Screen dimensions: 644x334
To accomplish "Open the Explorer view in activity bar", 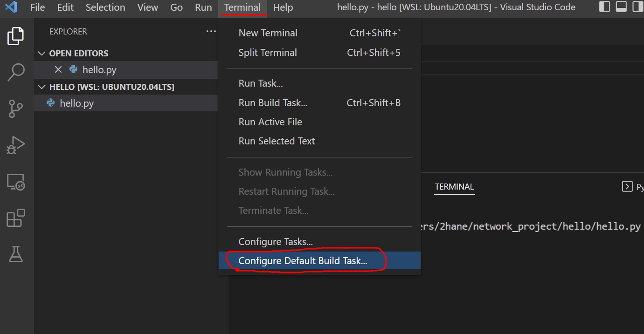I will coord(15,36).
